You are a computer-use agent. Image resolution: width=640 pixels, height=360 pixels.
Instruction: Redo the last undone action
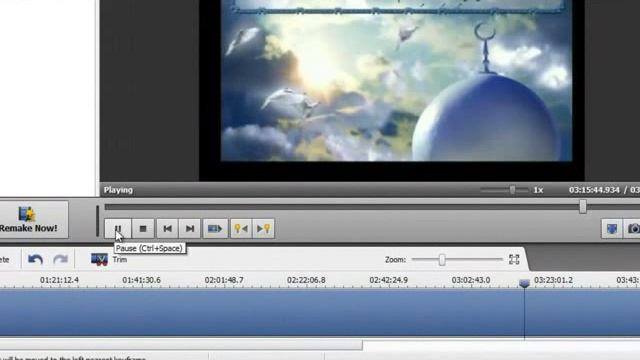point(60,260)
